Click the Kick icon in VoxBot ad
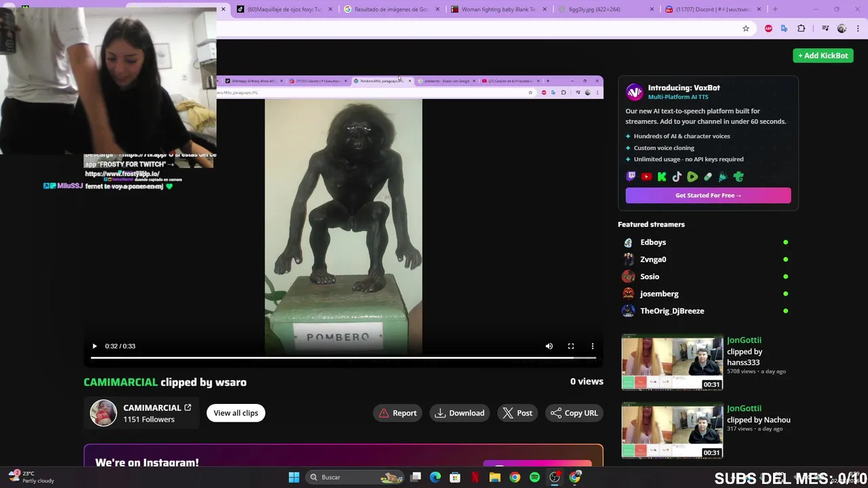868x488 pixels. point(662,177)
